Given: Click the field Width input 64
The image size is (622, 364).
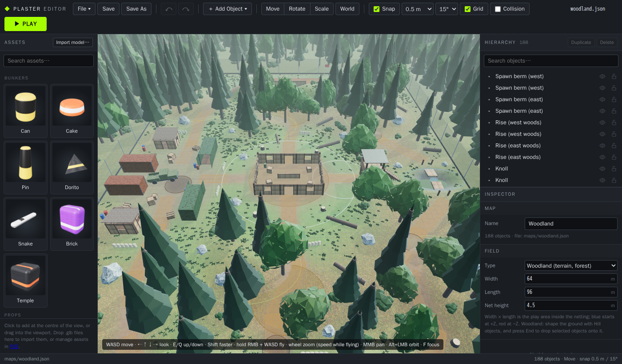Looking at the screenshot, I should [x=571, y=279].
